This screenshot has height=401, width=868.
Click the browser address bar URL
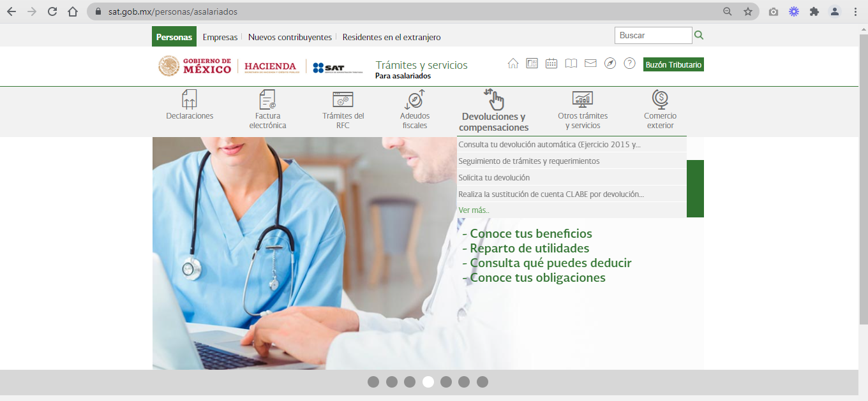tap(173, 11)
